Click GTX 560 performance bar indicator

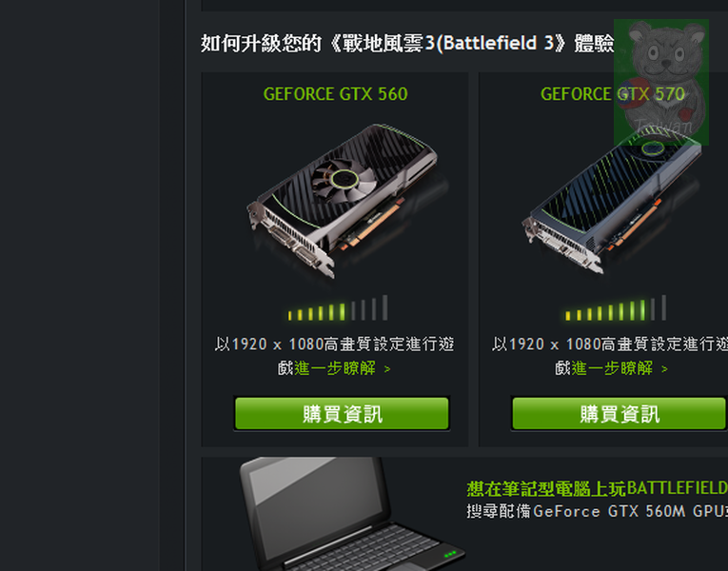click(x=338, y=308)
